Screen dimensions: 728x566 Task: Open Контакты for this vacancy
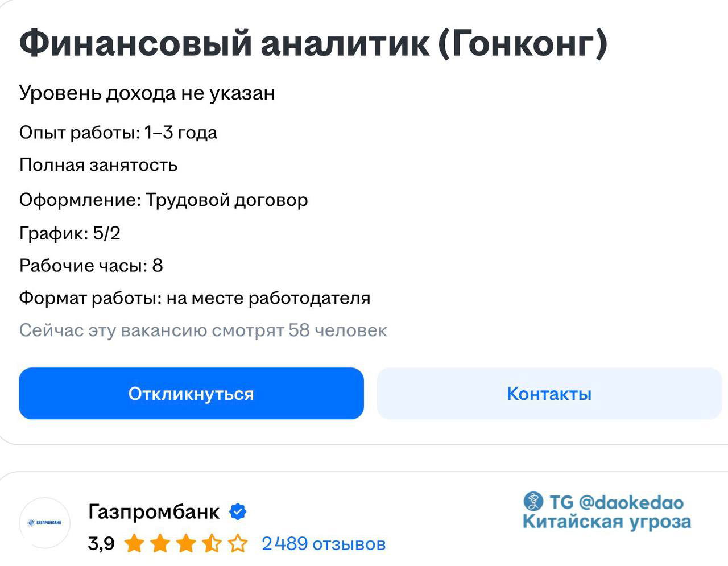549,393
